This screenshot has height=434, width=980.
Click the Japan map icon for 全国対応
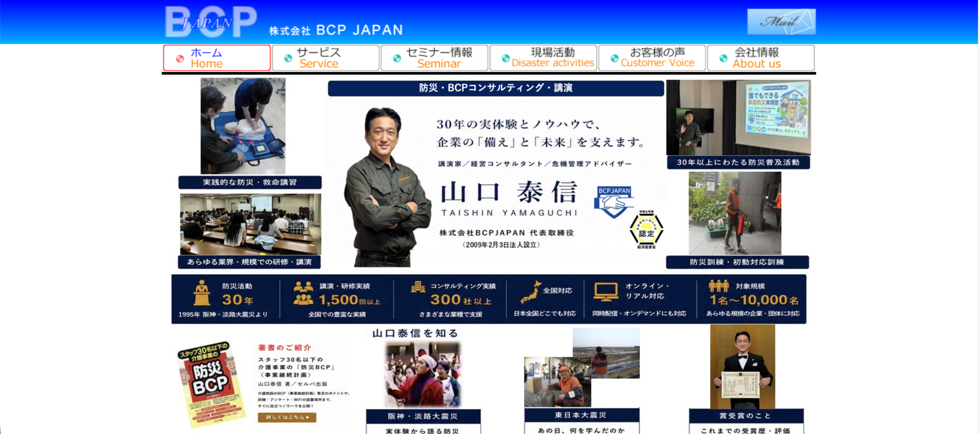tap(530, 292)
